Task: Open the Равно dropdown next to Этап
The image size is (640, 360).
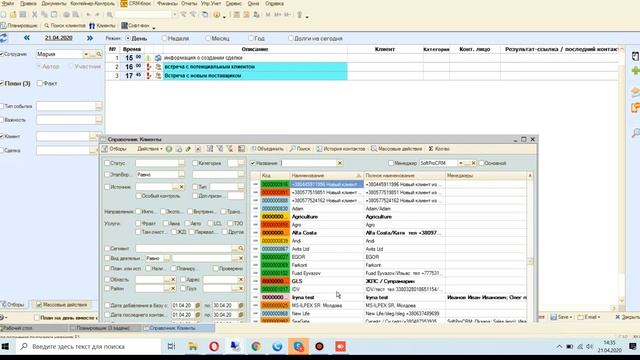Action: 181,175
